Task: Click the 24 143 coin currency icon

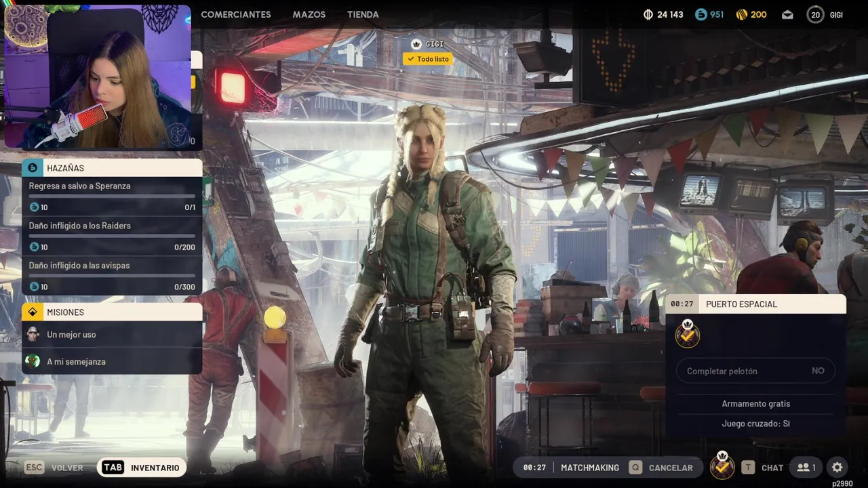Action: [648, 14]
